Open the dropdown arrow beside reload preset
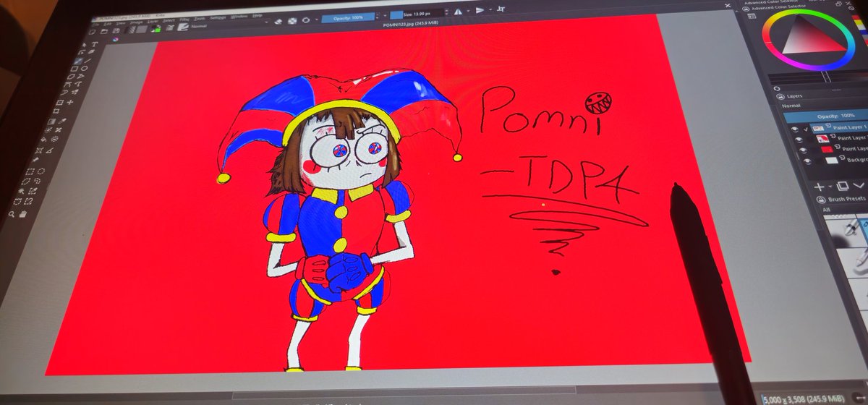 click(x=317, y=20)
